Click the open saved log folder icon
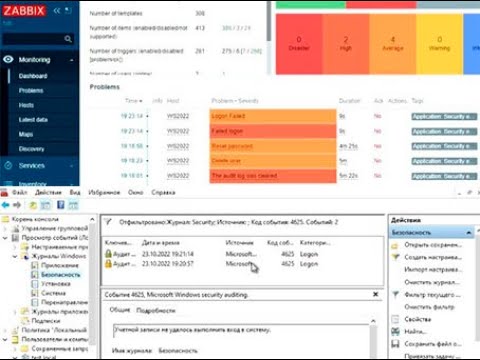The height and width of the screenshot is (360, 480). click(395, 245)
